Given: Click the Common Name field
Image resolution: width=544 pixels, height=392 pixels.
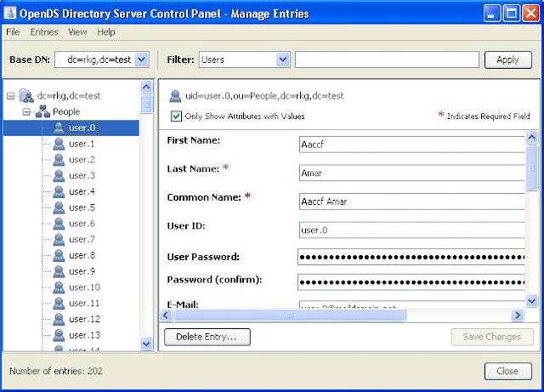Looking at the screenshot, I should 411,202.
